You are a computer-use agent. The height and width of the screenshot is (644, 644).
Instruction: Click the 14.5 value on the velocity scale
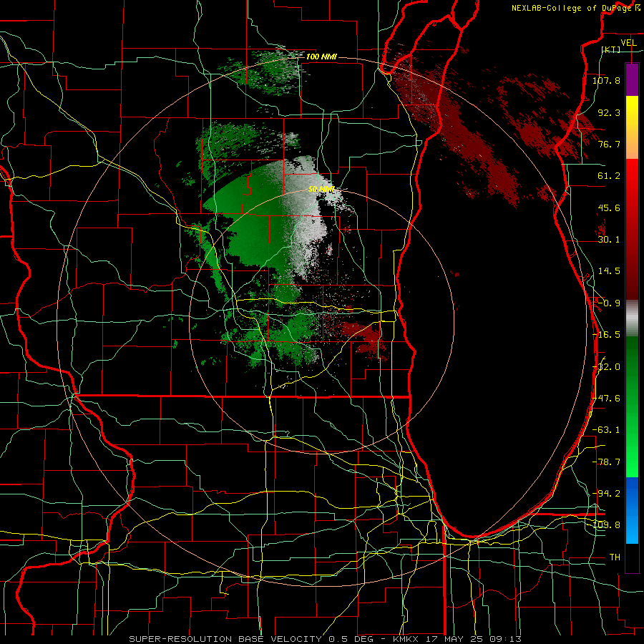click(609, 271)
